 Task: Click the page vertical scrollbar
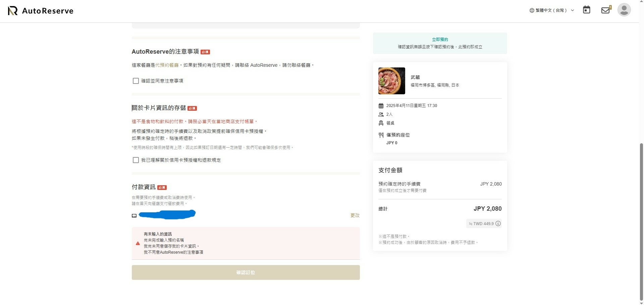641,221
